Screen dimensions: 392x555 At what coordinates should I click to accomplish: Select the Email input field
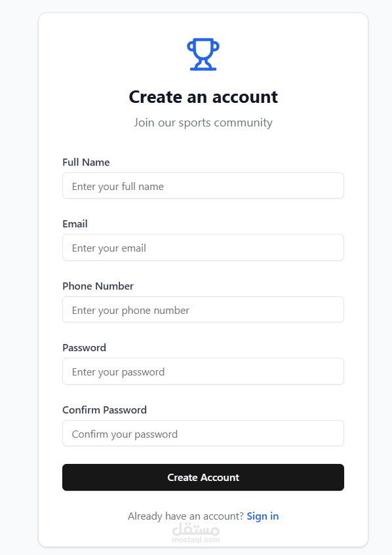[x=203, y=248]
